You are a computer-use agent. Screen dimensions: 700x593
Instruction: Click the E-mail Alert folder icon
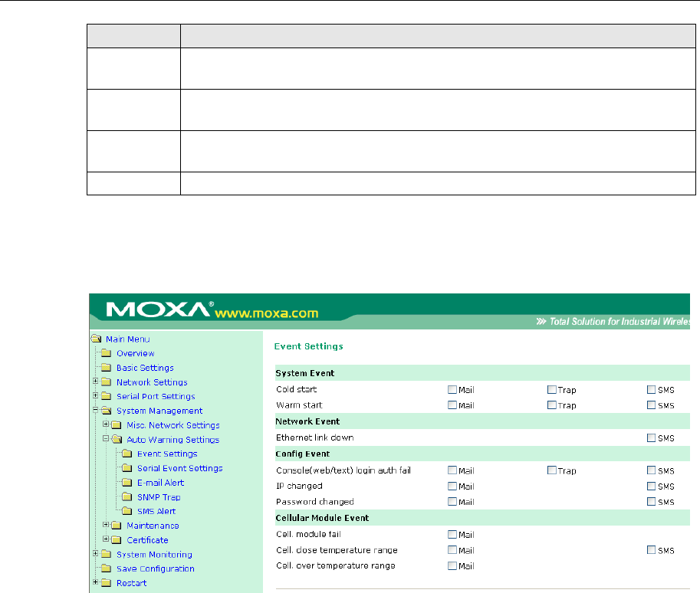tap(127, 483)
